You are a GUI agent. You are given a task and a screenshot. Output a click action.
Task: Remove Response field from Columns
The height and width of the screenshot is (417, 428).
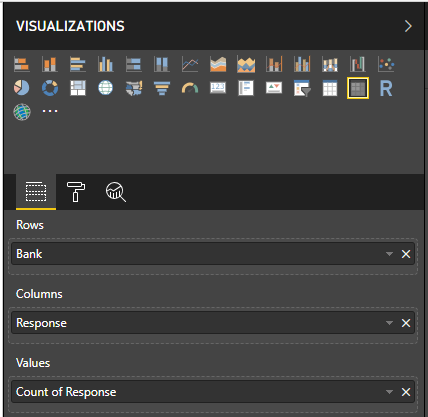point(406,323)
